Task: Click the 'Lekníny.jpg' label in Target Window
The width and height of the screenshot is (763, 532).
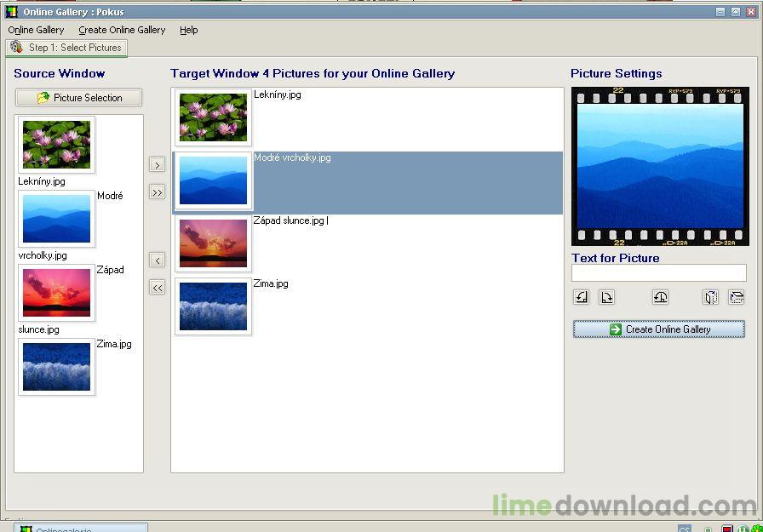Action: [278, 94]
